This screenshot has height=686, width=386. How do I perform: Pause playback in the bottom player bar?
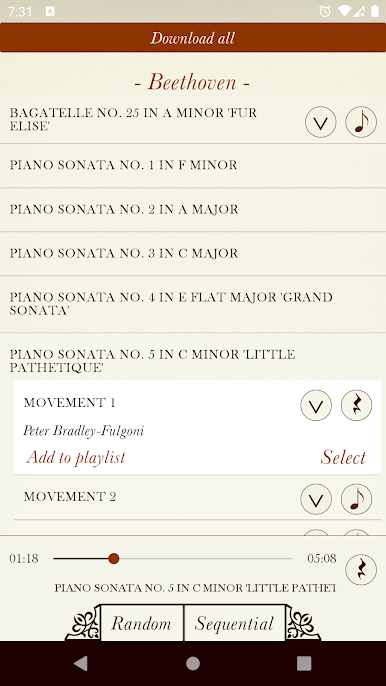pos(361,570)
